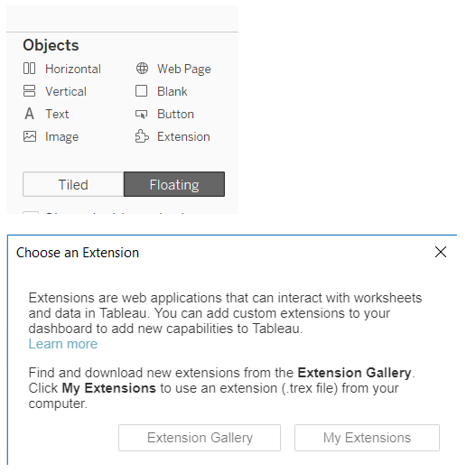Screen dimensions: 476x473
Task: Click the Button object cursor icon
Action: (142, 114)
